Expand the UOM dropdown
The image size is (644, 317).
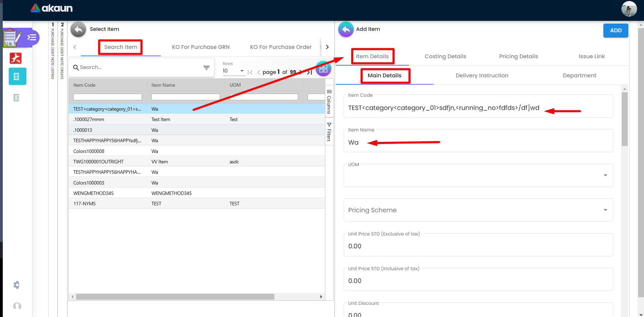tap(605, 175)
